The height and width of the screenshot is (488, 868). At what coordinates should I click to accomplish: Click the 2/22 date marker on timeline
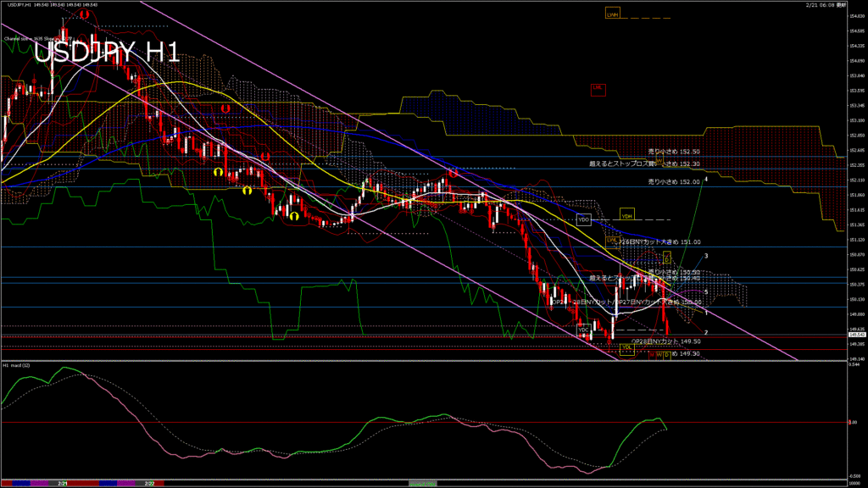149,483
